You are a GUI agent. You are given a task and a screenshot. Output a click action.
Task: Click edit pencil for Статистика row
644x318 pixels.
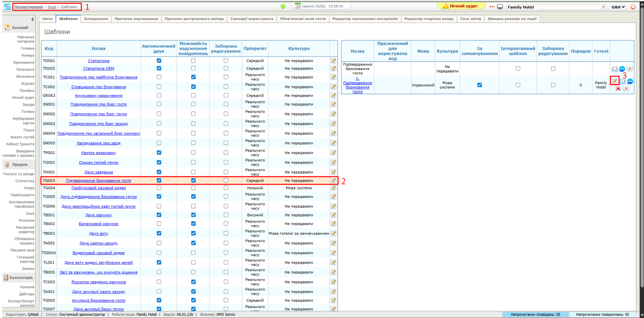(333, 61)
